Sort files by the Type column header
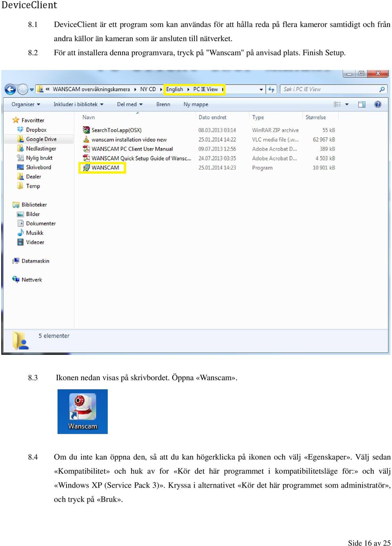The height and width of the screenshot is (546, 392). coord(258,117)
